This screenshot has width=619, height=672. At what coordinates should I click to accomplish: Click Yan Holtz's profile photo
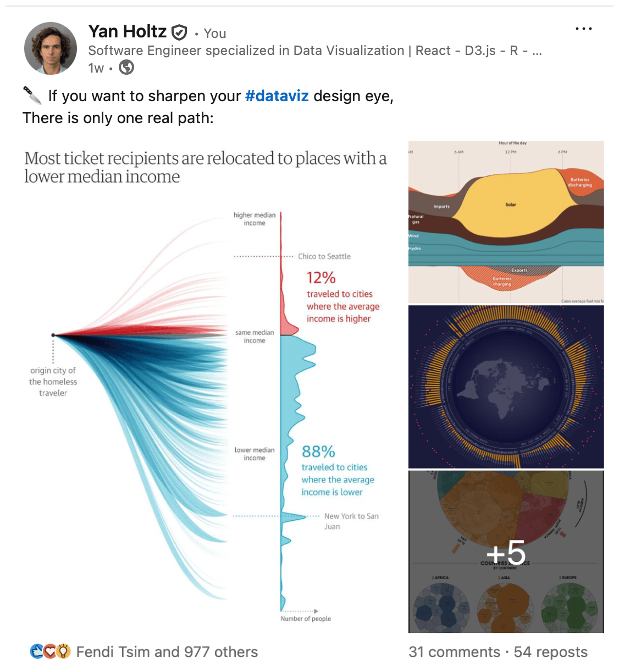(51, 48)
